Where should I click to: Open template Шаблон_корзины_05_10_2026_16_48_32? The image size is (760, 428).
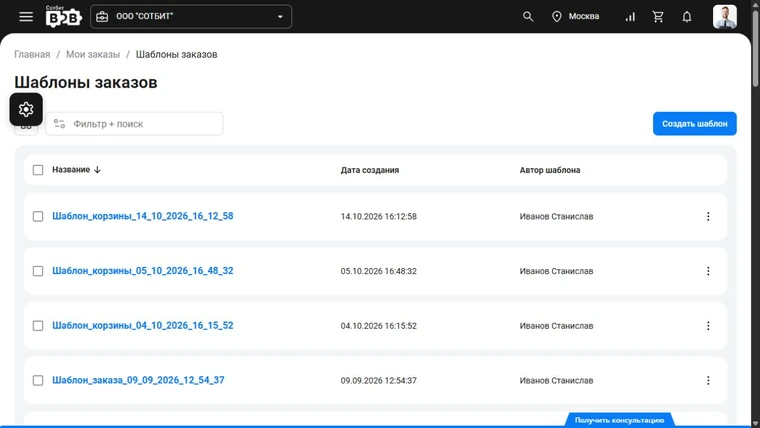coord(142,271)
